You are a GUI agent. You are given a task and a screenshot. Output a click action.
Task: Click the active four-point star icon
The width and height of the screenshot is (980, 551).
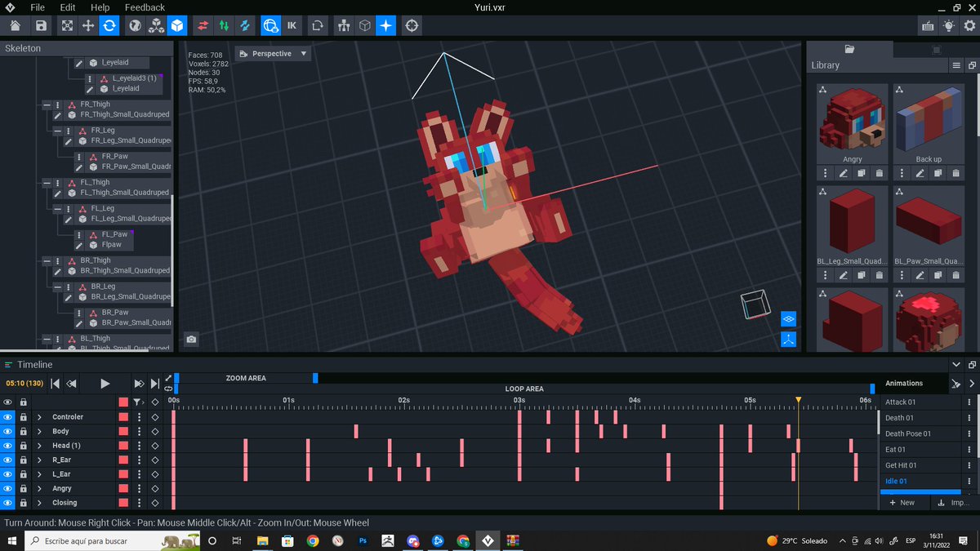[x=386, y=25]
